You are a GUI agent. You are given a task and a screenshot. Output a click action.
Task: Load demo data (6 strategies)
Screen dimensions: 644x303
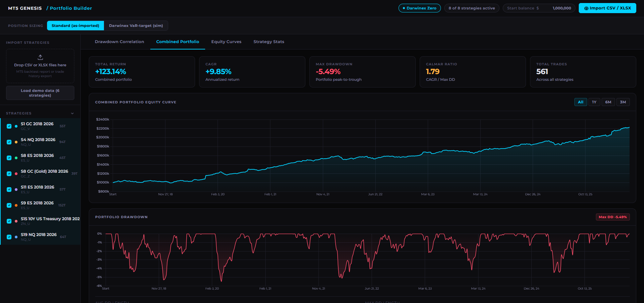tap(40, 93)
